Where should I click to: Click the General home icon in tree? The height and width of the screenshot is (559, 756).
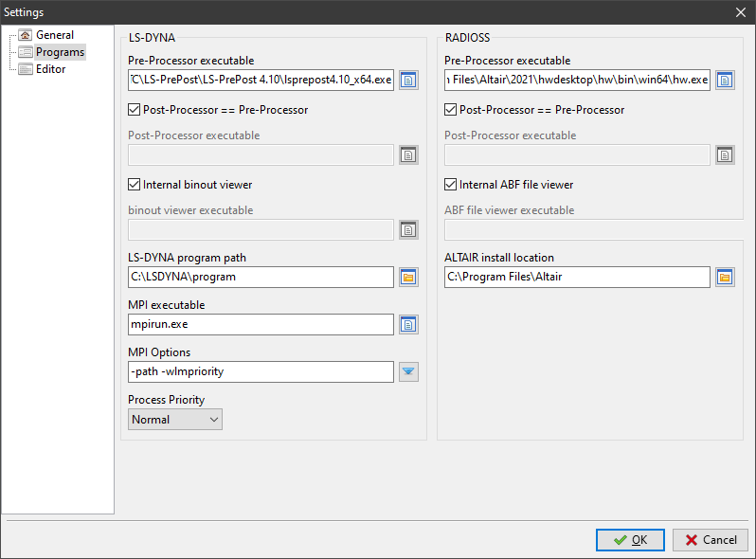pyautogui.click(x=25, y=35)
